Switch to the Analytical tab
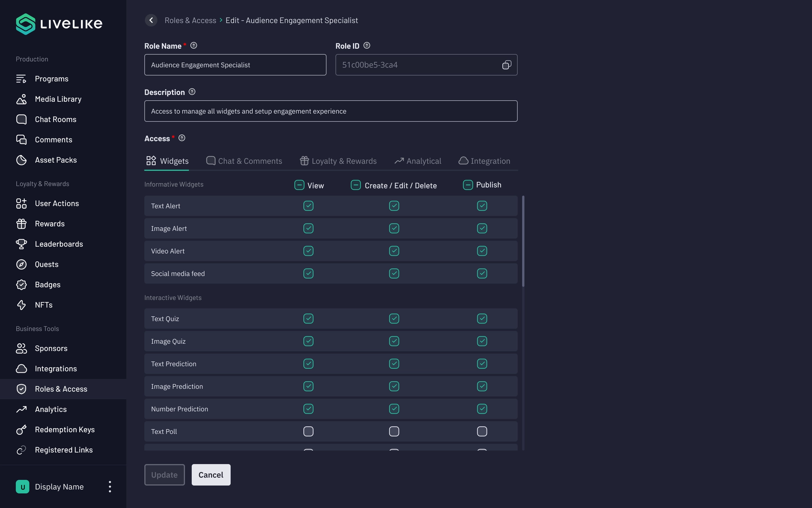 click(418, 161)
